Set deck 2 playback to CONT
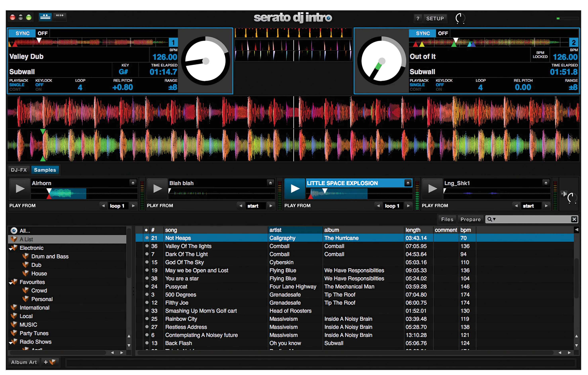Image resolution: width=588 pixels, height=375 pixels. 415,89
